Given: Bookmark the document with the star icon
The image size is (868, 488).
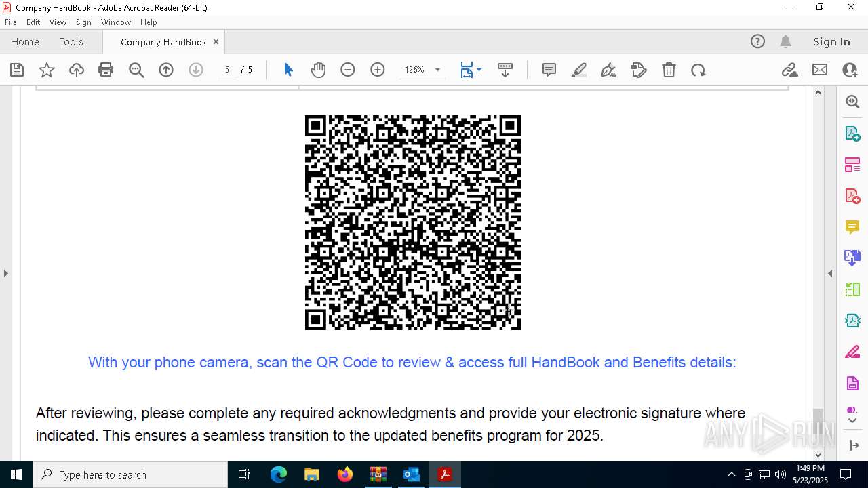Looking at the screenshot, I should 47,70.
